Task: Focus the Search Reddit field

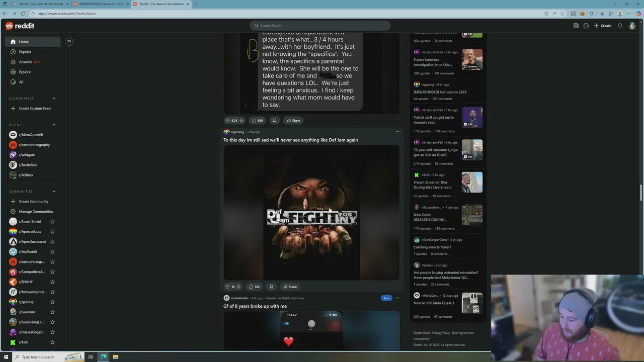Action: click(x=320, y=26)
